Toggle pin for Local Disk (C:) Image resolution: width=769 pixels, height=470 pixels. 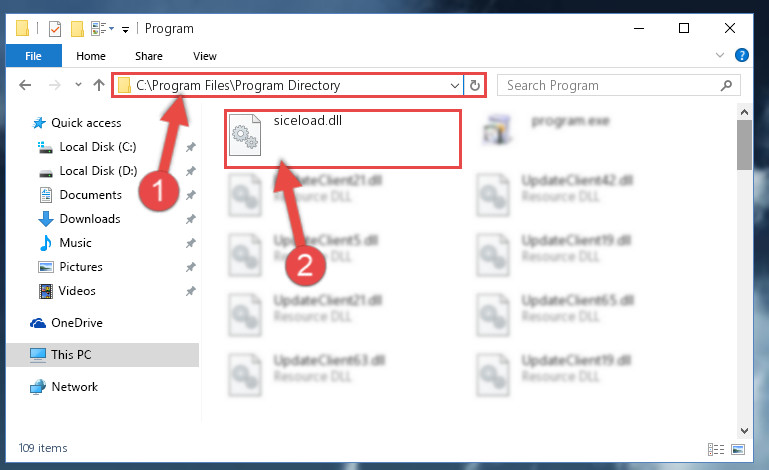coord(190,147)
